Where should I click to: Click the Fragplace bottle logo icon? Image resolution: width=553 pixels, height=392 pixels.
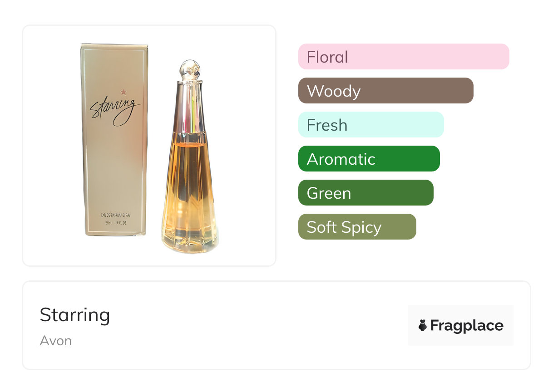423,325
